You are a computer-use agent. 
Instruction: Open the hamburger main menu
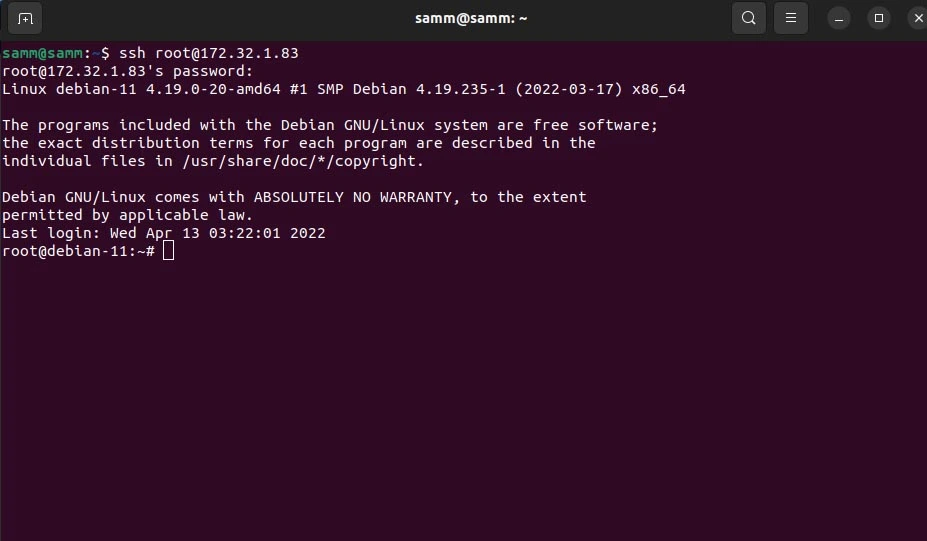(790, 18)
